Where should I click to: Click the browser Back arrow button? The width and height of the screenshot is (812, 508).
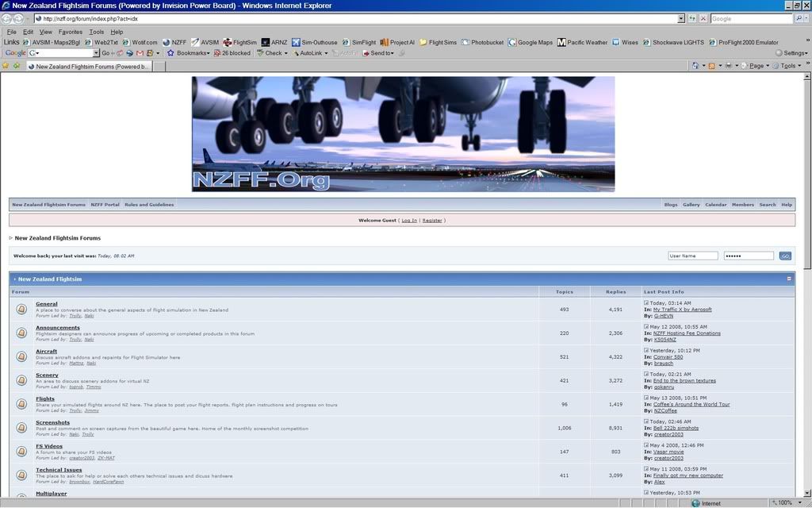(x=7, y=18)
